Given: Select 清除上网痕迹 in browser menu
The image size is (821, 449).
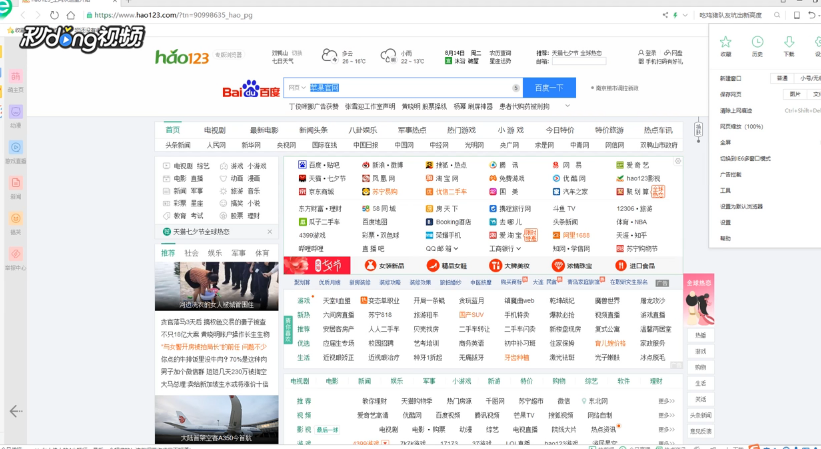Looking at the screenshot, I should point(736,110).
